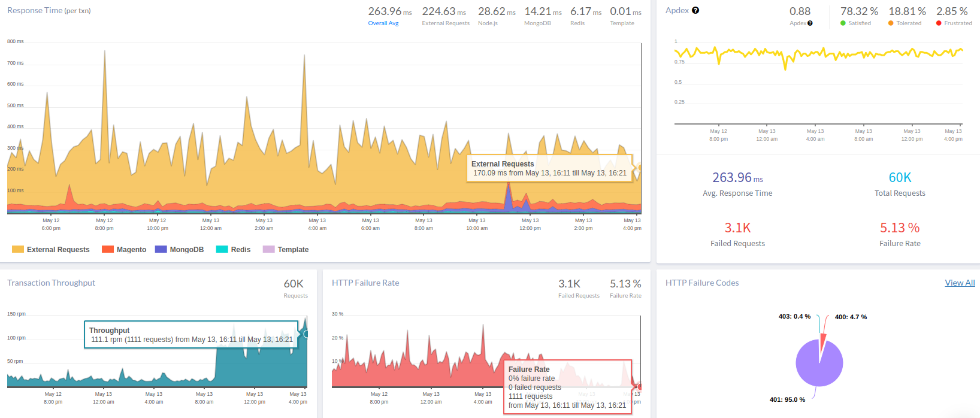Click the red Magento legend square
Screen dimensions: 980x418
point(108,249)
